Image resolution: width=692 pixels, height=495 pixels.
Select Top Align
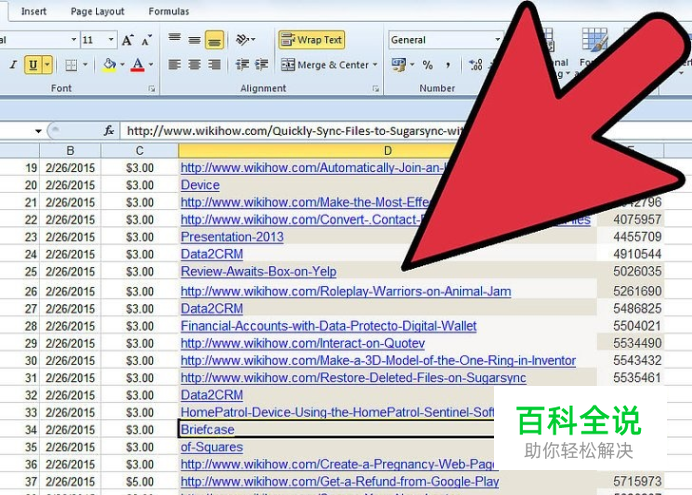click(x=175, y=39)
